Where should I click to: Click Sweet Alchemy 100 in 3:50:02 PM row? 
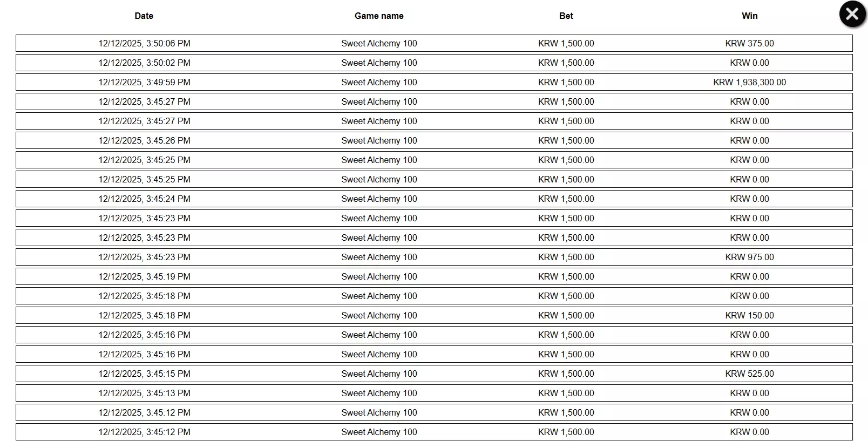pyautogui.click(x=379, y=63)
